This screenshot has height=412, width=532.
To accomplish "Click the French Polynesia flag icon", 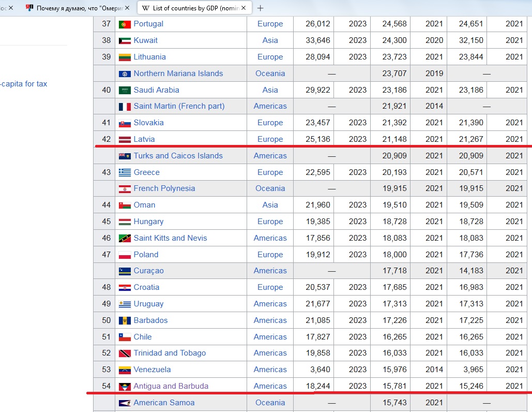I will pos(125,189).
